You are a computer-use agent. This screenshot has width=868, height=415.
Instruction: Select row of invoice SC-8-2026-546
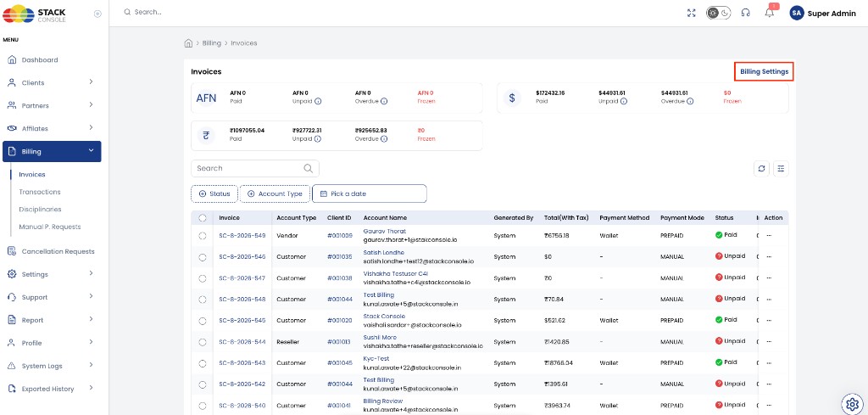(202, 257)
